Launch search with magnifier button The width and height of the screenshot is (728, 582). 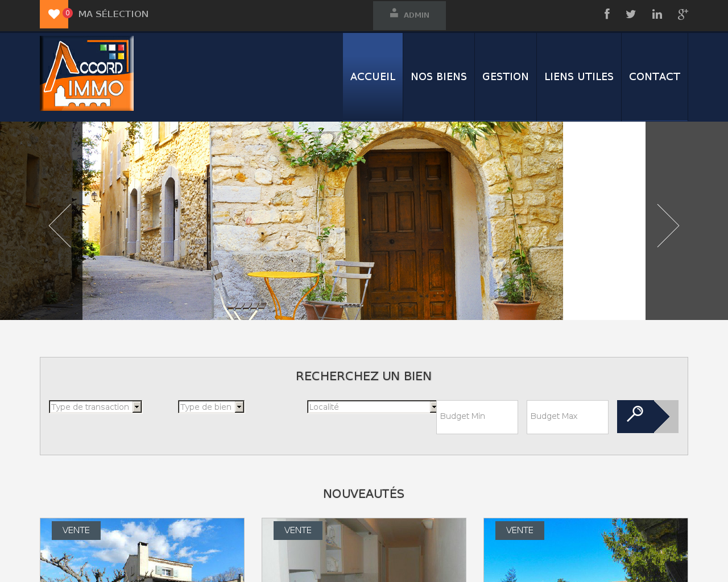(648, 417)
